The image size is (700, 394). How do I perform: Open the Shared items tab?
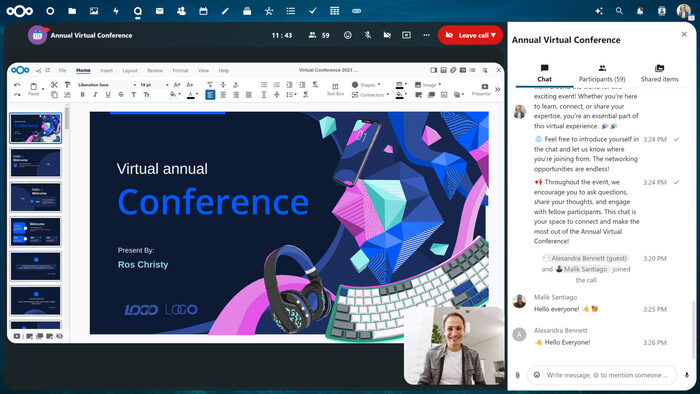point(659,74)
